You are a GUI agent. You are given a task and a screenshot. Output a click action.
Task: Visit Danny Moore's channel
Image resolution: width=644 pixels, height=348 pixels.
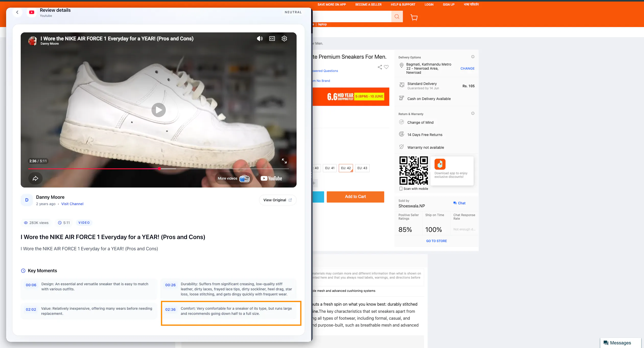pyautogui.click(x=72, y=204)
